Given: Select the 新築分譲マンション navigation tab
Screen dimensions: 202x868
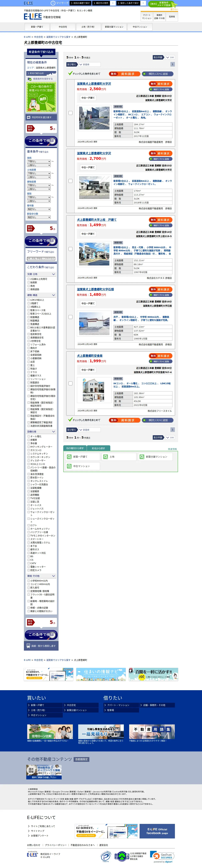Looking at the screenshot, I should (x=114, y=27).
